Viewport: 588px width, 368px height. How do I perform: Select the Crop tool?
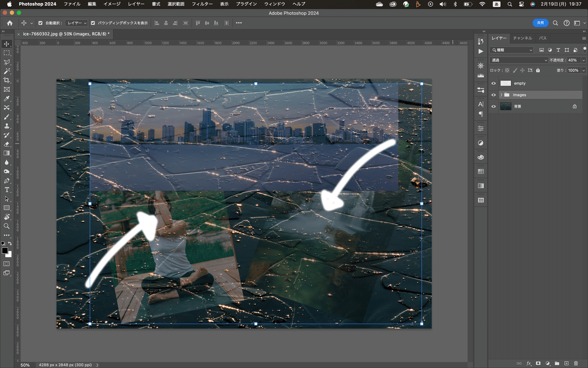tap(6, 80)
